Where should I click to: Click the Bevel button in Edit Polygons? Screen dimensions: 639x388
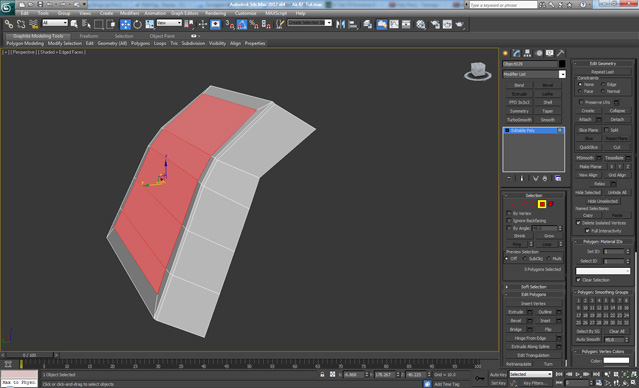click(516, 321)
